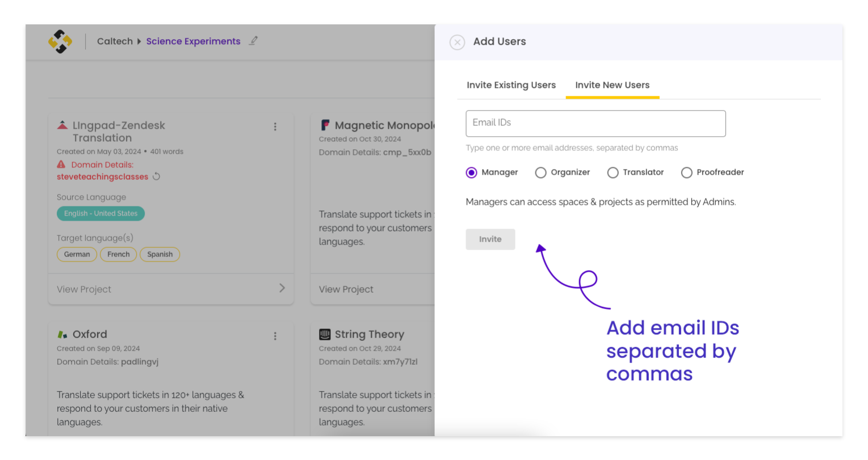Click the Lingpad-Zendesk Translation card title
The image size is (868, 460).
(119, 132)
